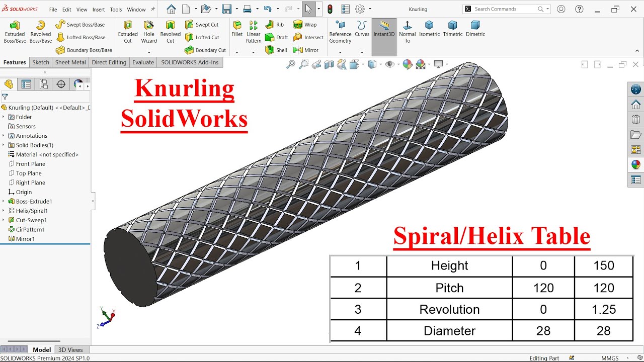644x362 pixels.
Task: Choose the Swept Boss/Base command
Action: (80, 25)
